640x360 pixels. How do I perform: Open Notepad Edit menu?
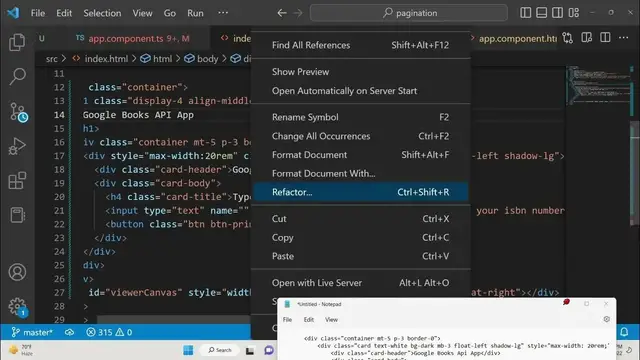point(309,320)
